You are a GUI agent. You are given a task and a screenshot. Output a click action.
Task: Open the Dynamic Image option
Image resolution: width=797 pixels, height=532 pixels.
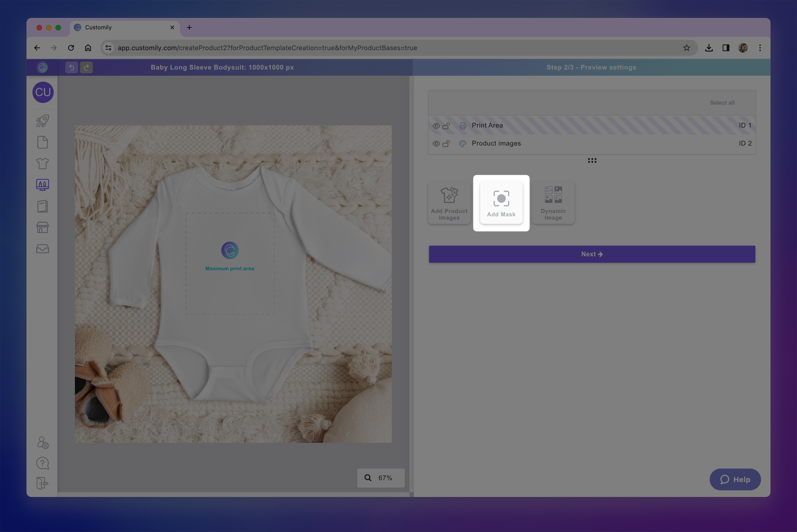[x=553, y=203]
